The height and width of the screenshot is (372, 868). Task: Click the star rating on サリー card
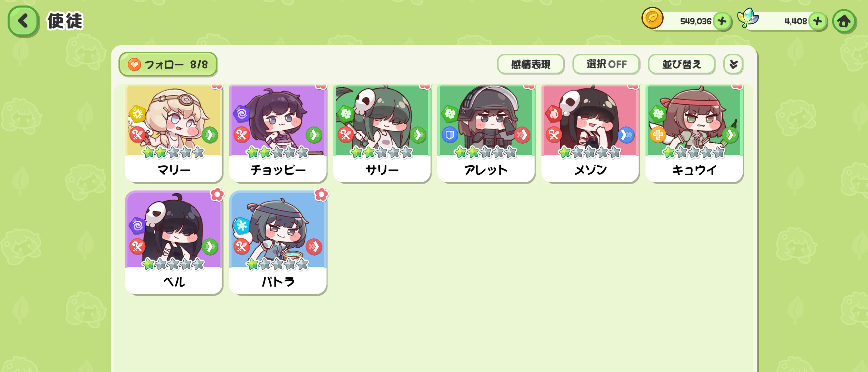(x=382, y=152)
